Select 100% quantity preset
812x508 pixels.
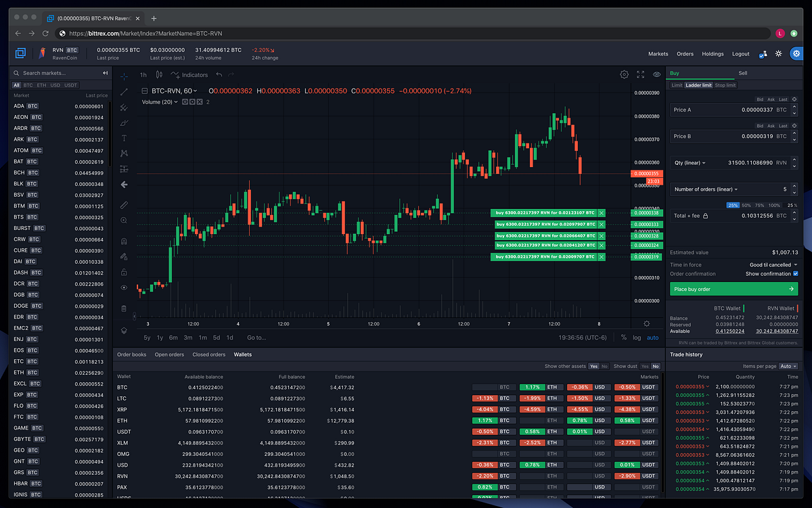[775, 205]
